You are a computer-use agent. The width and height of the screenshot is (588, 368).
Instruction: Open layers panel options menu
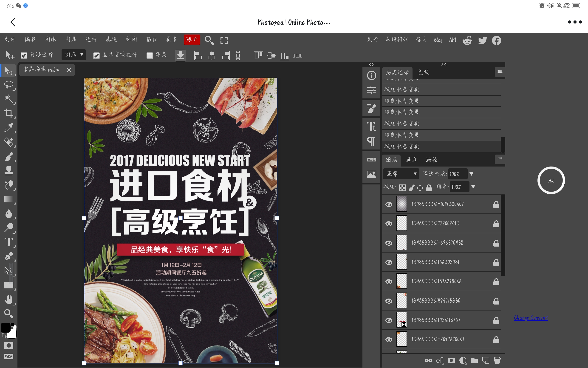(500, 159)
